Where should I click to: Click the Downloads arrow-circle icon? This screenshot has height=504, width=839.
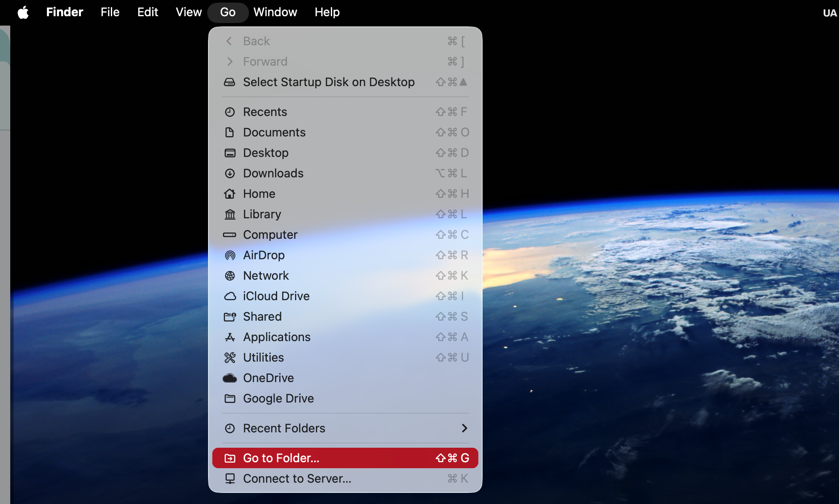230,173
